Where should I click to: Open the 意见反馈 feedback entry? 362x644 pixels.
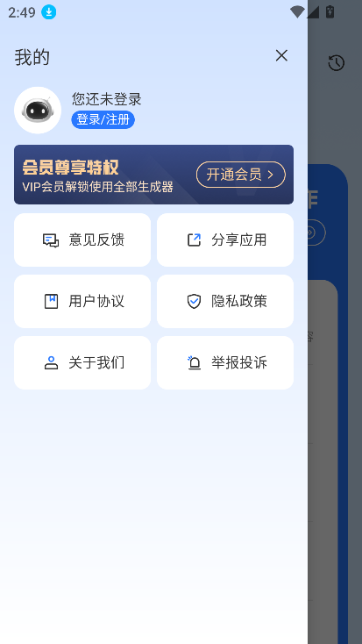pos(82,240)
